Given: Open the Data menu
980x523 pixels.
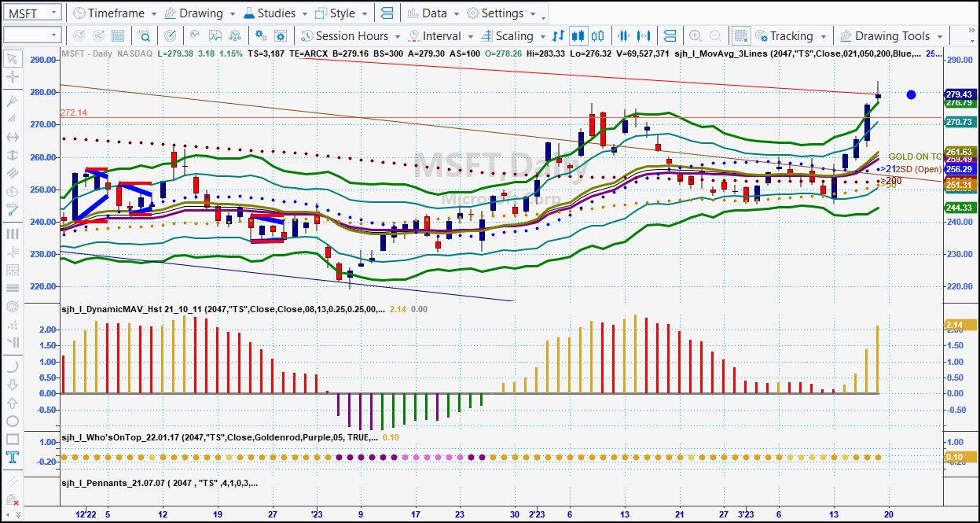Looking at the screenshot, I should (x=433, y=13).
